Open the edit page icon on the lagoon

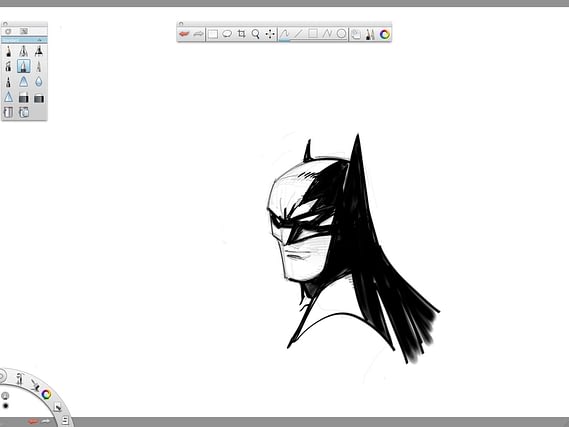click(57, 407)
